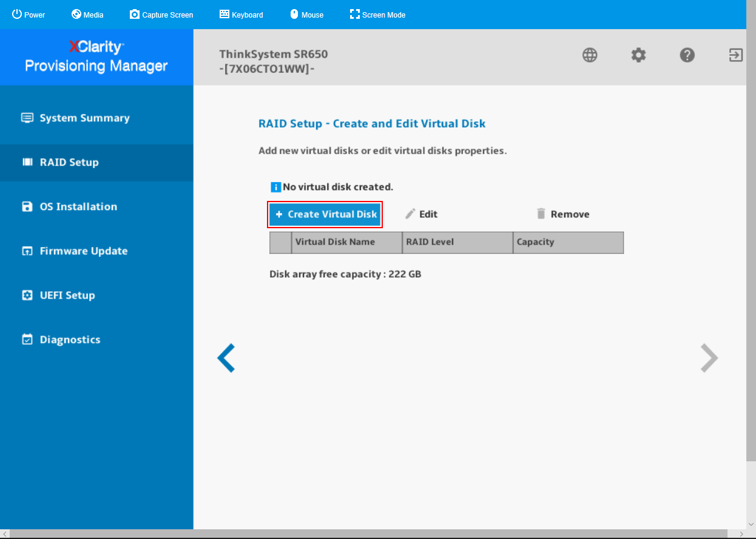Select RAID Setup in the sidebar
The image size is (756, 539).
tap(96, 163)
